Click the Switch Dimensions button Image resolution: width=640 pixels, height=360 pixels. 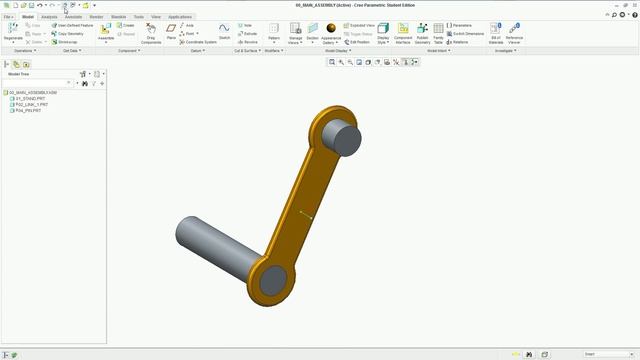tap(465, 33)
